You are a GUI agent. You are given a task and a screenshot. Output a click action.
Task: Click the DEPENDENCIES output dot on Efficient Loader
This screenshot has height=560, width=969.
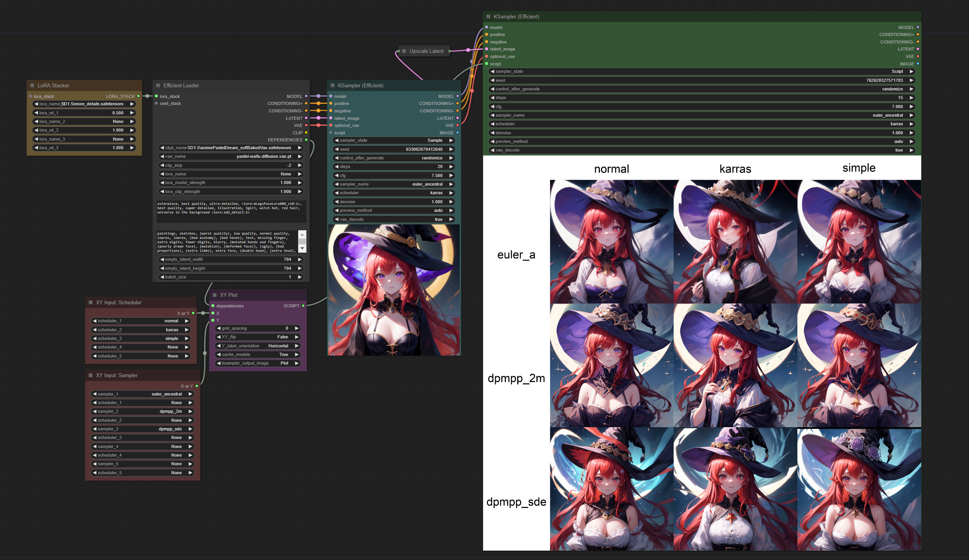[x=306, y=140]
